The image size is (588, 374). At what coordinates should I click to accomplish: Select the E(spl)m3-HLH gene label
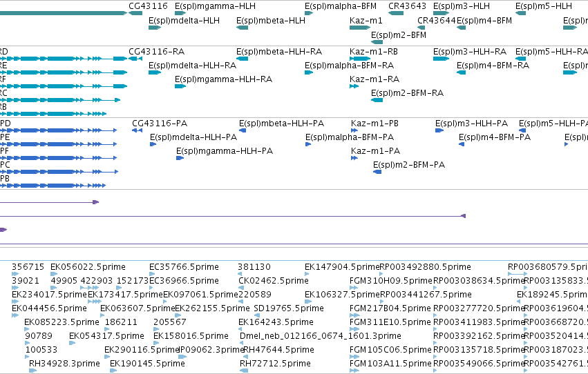click(x=462, y=6)
